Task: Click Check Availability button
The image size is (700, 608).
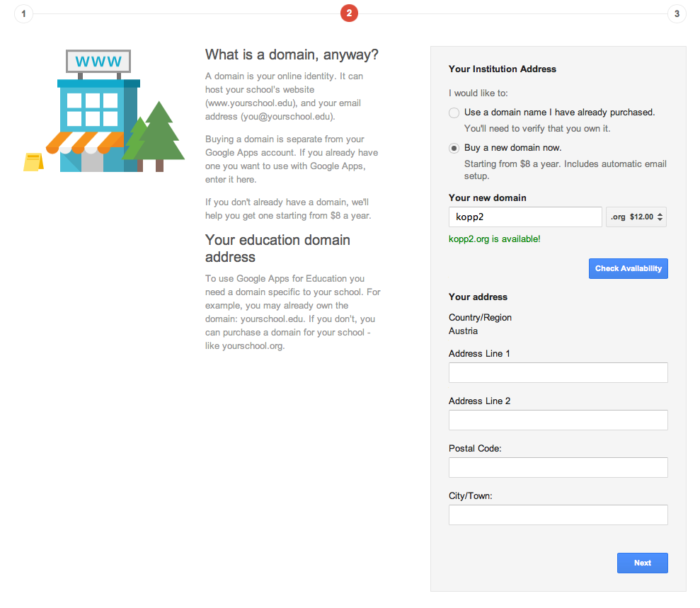Action: click(628, 269)
